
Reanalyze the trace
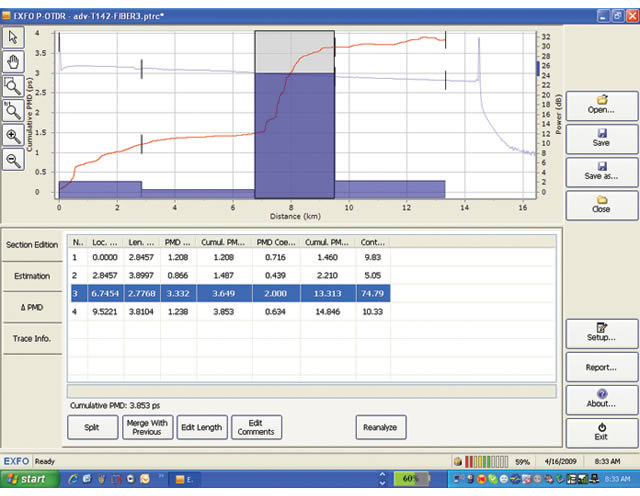coord(380,427)
